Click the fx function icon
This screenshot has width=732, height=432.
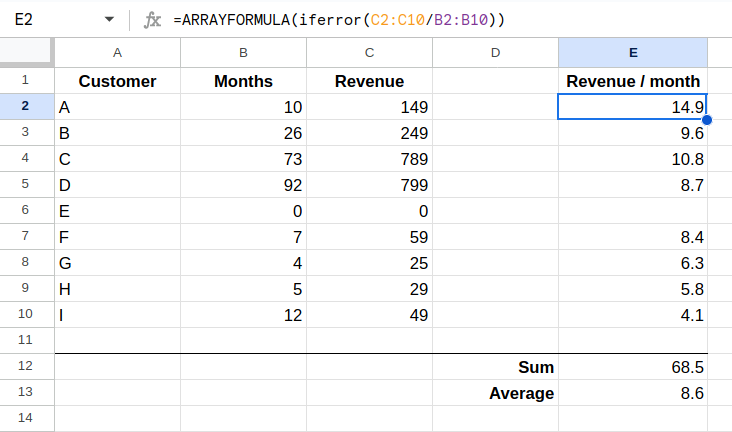click(x=152, y=20)
